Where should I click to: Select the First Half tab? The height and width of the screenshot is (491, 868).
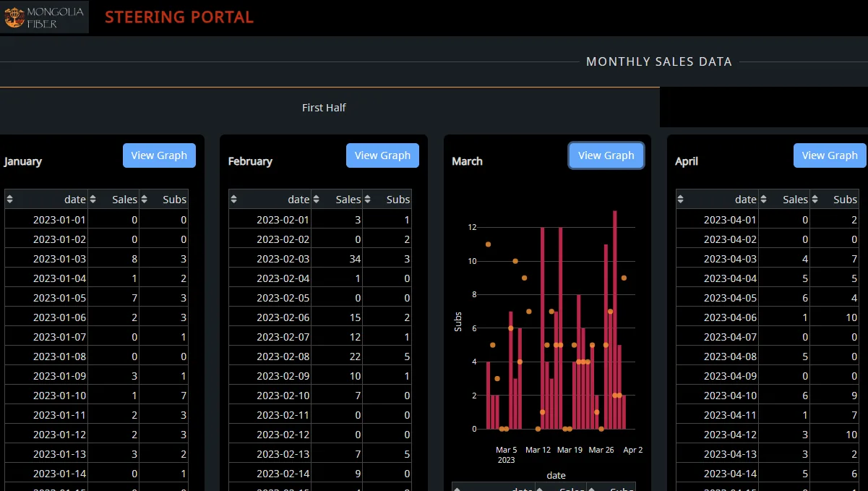[324, 108]
